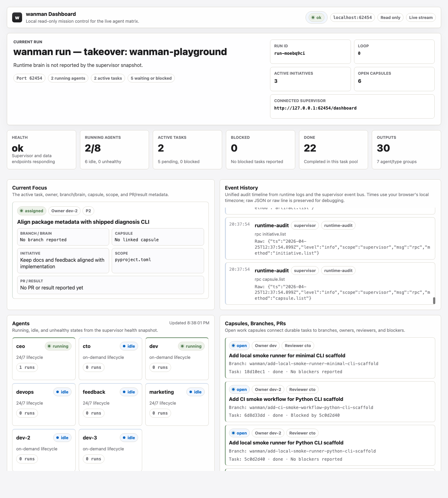Screen dimensions: 448x498
Task: Click the marketing agent idle badge
Action: pyautogui.click(x=195, y=392)
